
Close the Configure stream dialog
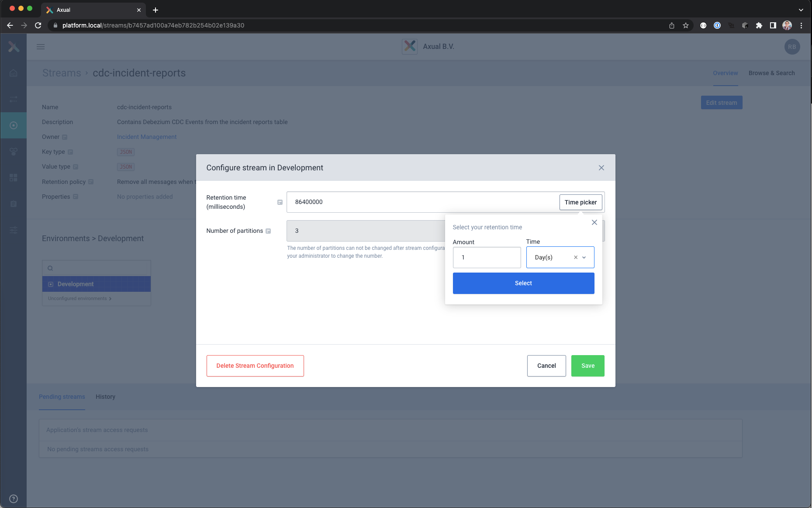(x=601, y=168)
